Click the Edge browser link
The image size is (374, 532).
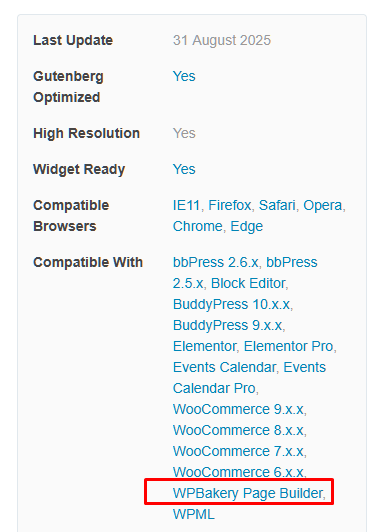click(247, 226)
